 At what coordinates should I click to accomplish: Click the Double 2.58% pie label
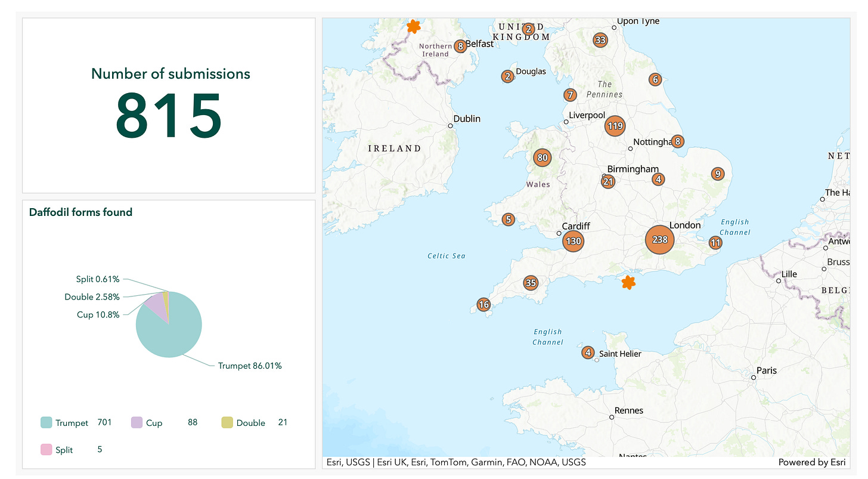pos(92,296)
